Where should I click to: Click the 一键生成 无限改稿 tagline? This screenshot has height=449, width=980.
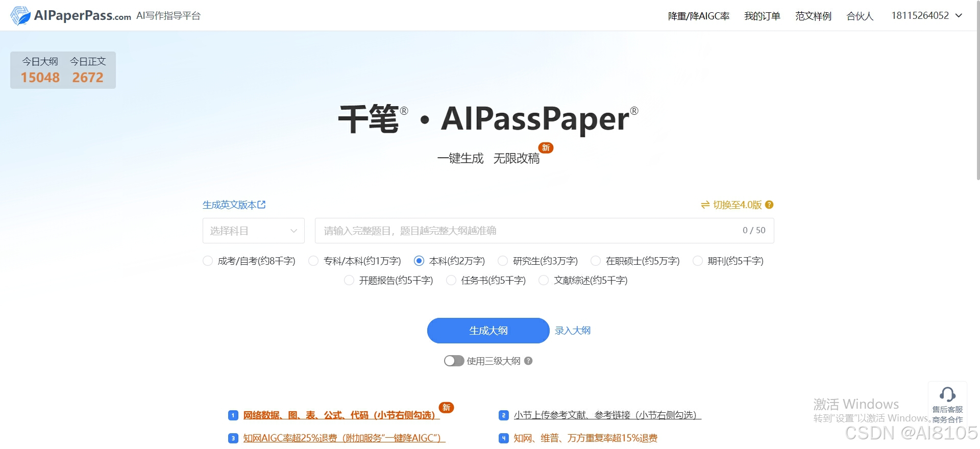coord(488,159)
